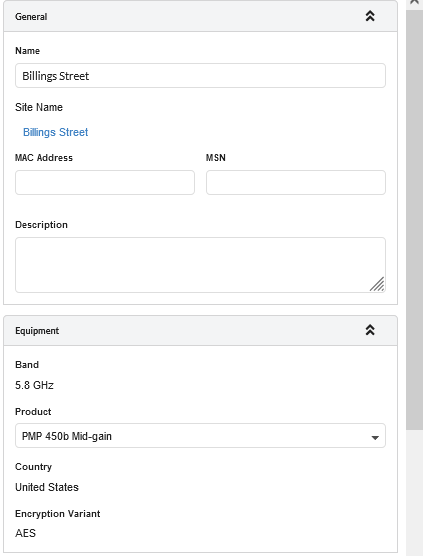Image resolution: width=425 pixels, height=556 pixels.
Task: Click the scrollbar up arrow
Action: [x=414, y=2]
